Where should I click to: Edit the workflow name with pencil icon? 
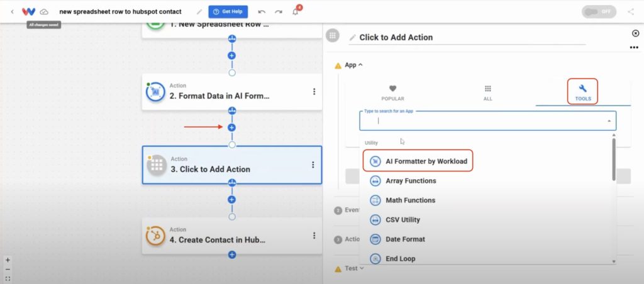(x=199, y=11)
